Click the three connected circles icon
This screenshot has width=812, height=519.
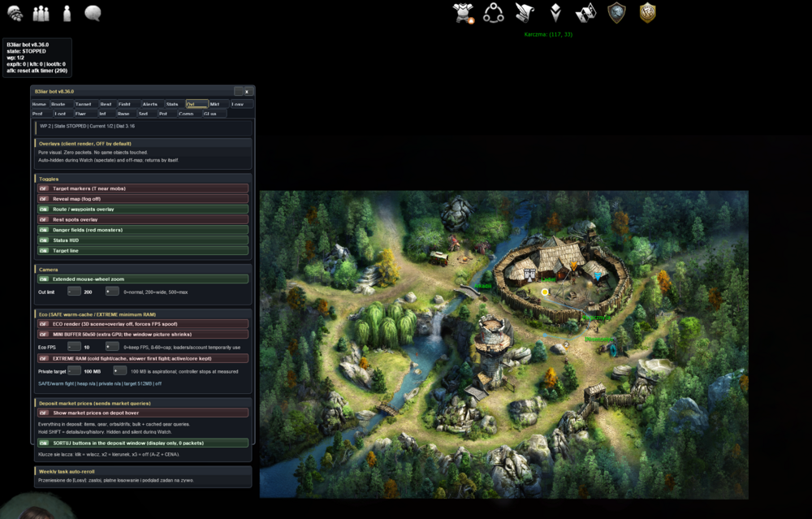click(x=493, y=13)
